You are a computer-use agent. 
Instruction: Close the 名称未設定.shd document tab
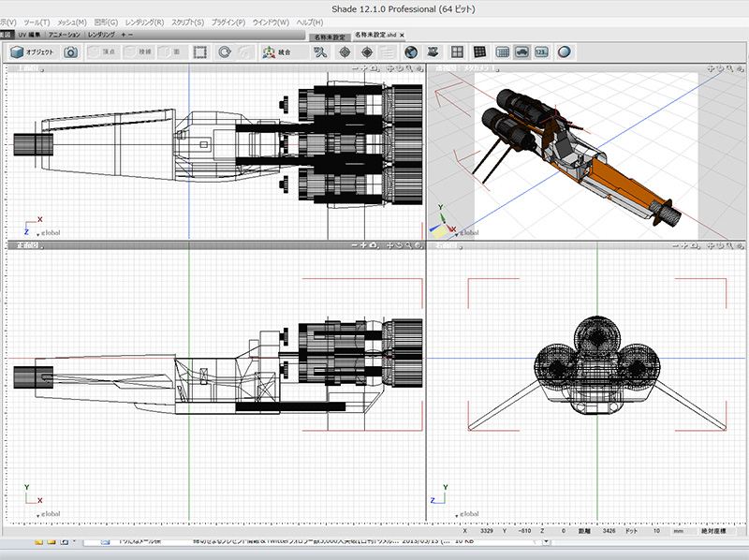(402, 35)
